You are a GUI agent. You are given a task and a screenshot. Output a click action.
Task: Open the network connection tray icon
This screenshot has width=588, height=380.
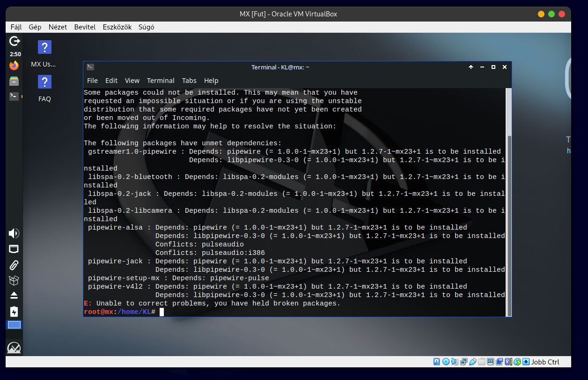tap(14, 249)
